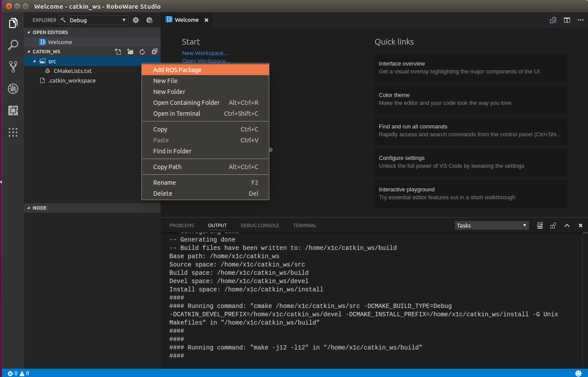Collapse all folders icon in explorer
Screen dimensions: 588x377
tap(154, 52)
